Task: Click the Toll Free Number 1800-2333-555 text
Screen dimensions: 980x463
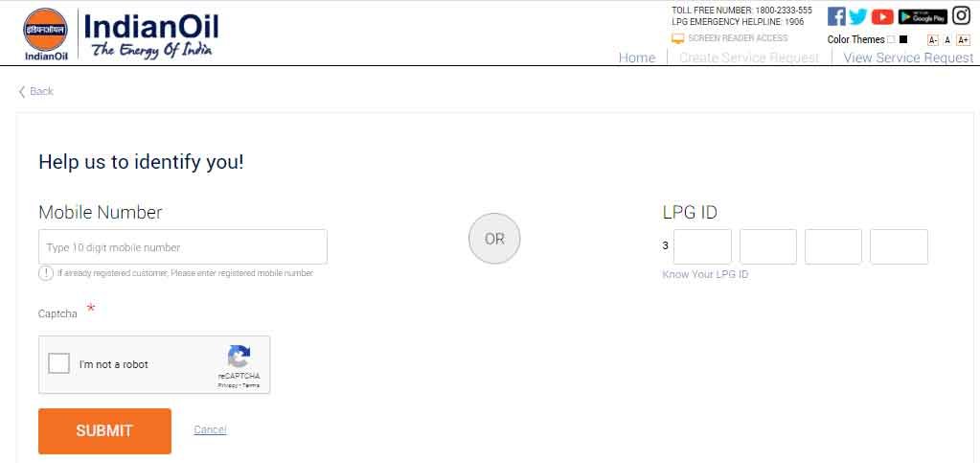Action: pyautogui.click(x=741, y=11)
